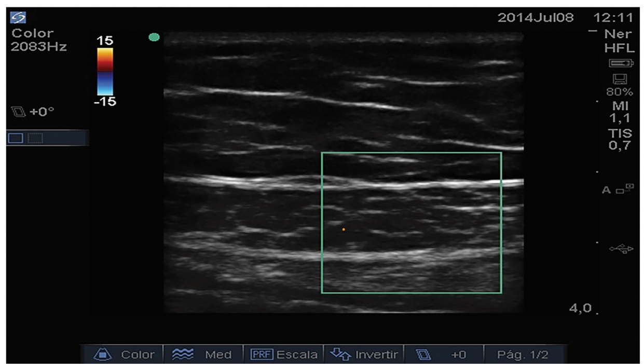Click the USB connection icon
The height and width of the screenshot is (364, 644).
tap(621, 249)
